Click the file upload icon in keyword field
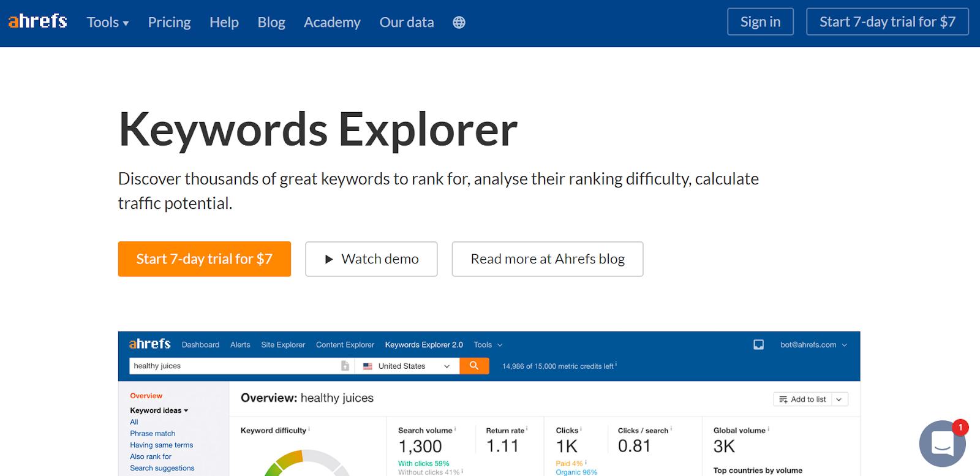Image resolution: width=980 pixels, height=476 pixels. point(345,366)
